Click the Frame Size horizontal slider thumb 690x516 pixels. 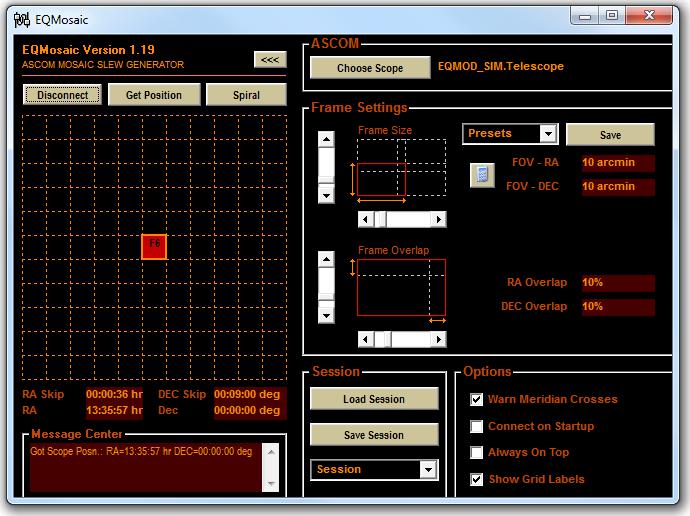380,219
